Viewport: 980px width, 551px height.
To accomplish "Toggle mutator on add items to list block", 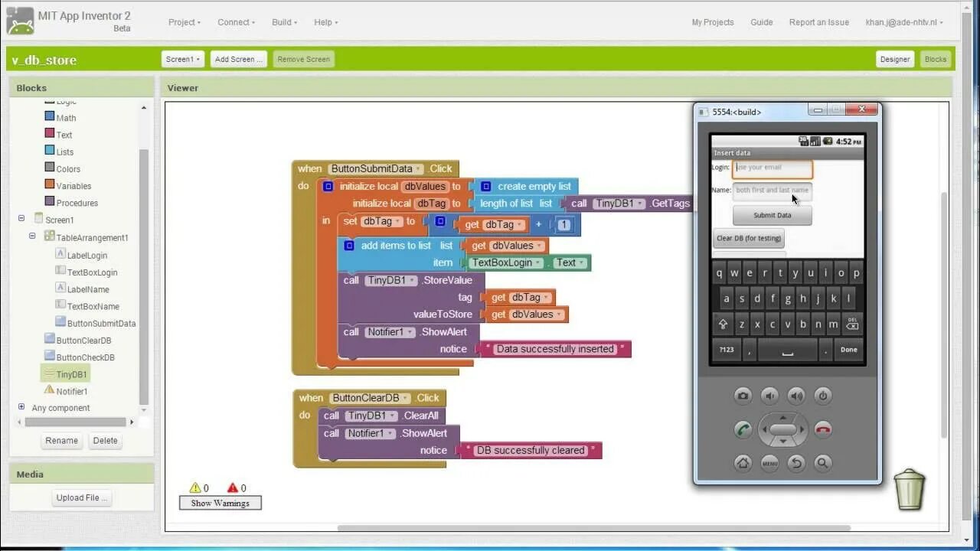I will [x=349, y=246].
